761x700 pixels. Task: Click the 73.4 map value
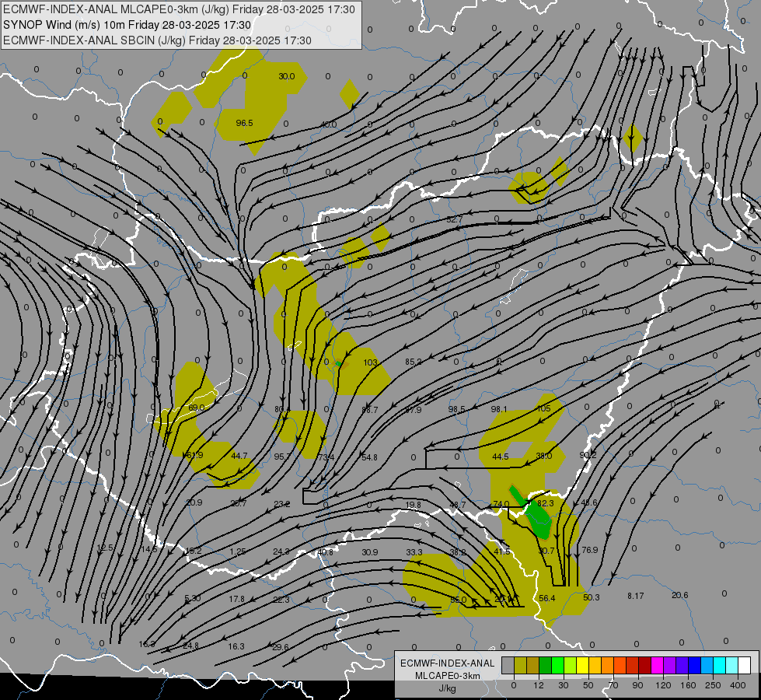coord(326,457)
